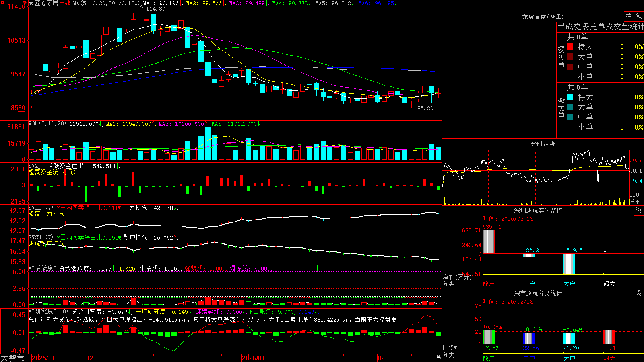
Task: Open 设 settings for 深圳超赢实时监控 panel
Action: point(639,210)
